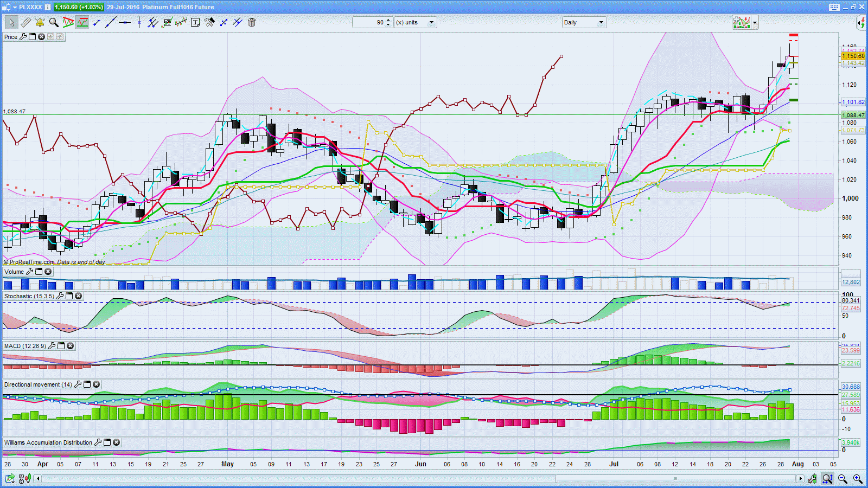The image size is (868, 488).
Task: Click the time axis scrollbar thumb
Action: pos(675,478)
